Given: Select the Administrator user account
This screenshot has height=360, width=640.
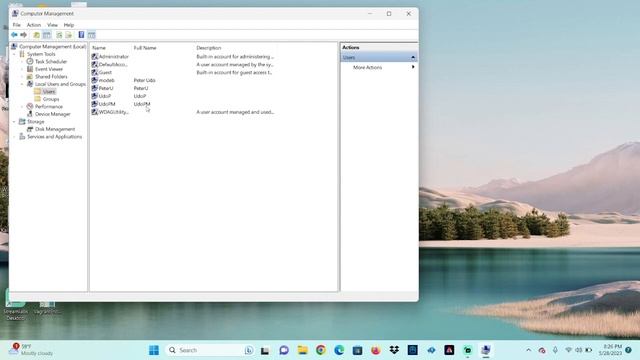Looking at the screenshot, I should (110, 57).
